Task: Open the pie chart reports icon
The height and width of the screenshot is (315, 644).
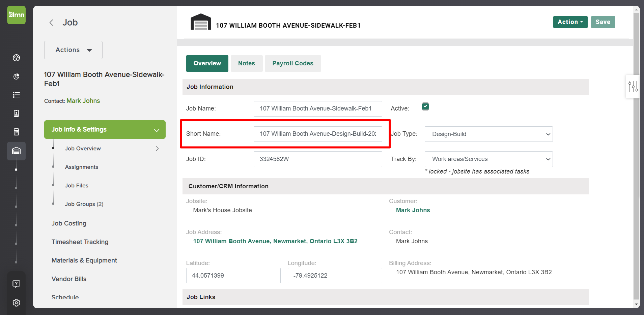Action: tap(16, 76)
